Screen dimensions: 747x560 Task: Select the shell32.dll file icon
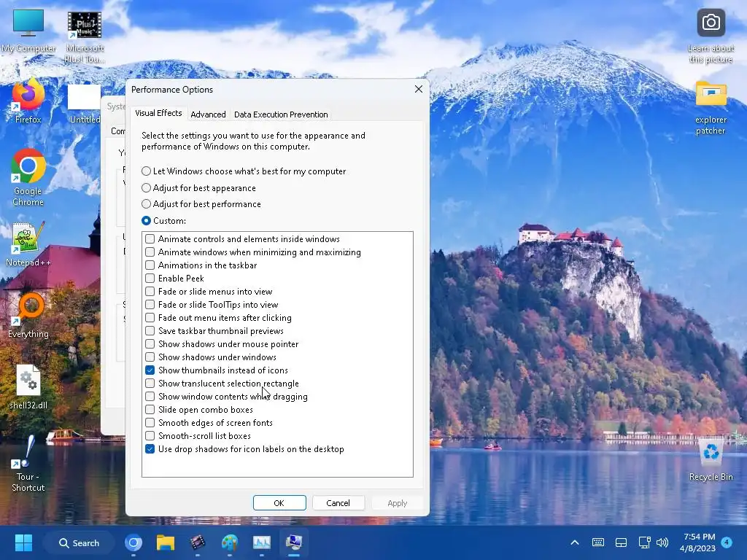[28, 387]
